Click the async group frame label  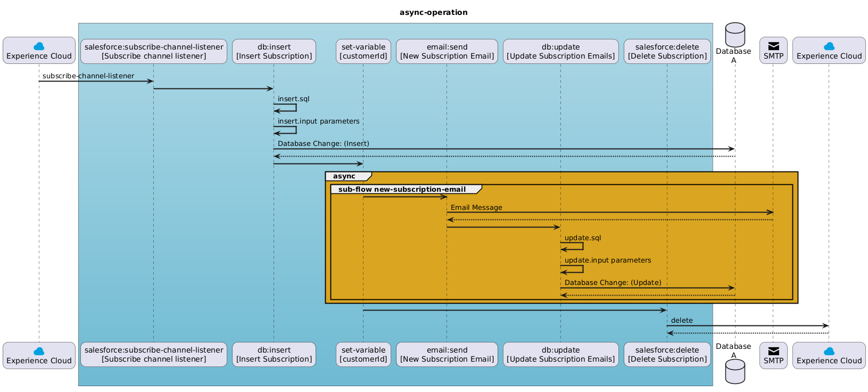(x=344, y=176)
